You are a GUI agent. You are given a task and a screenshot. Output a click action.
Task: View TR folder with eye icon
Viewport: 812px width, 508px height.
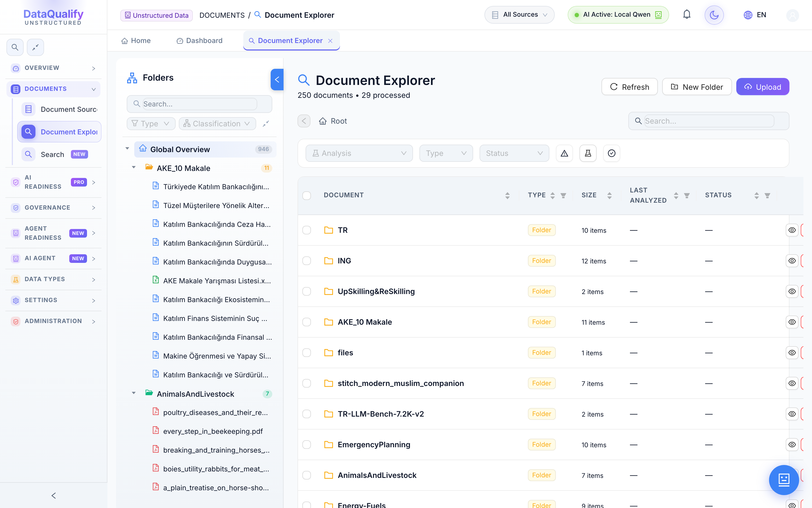792,230
